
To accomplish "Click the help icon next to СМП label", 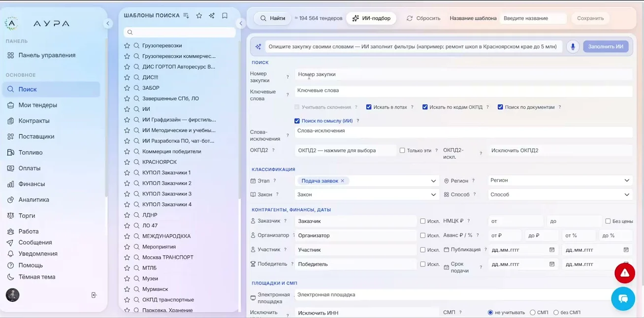I will [x=461, y=312].
